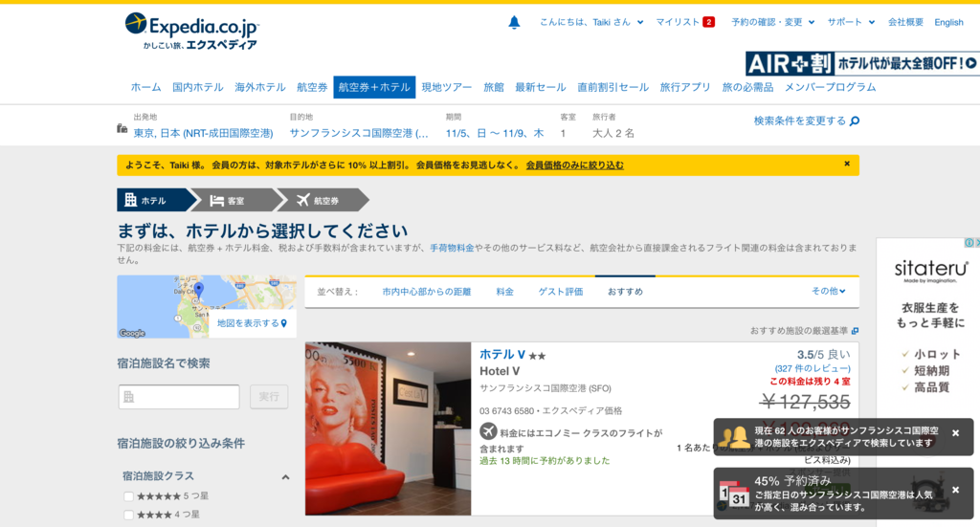980x527 pixels.
Task: Click the 実行 button
Action: point(269,397)
